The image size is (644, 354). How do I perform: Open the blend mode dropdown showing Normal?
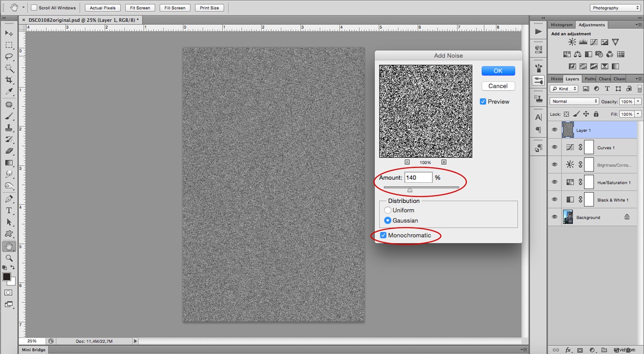[574, 101]
